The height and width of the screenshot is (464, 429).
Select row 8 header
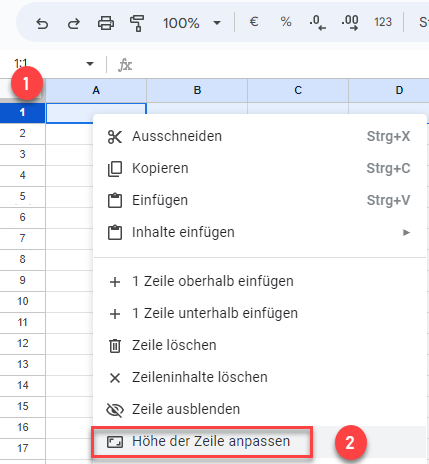[x=22, y=260]
